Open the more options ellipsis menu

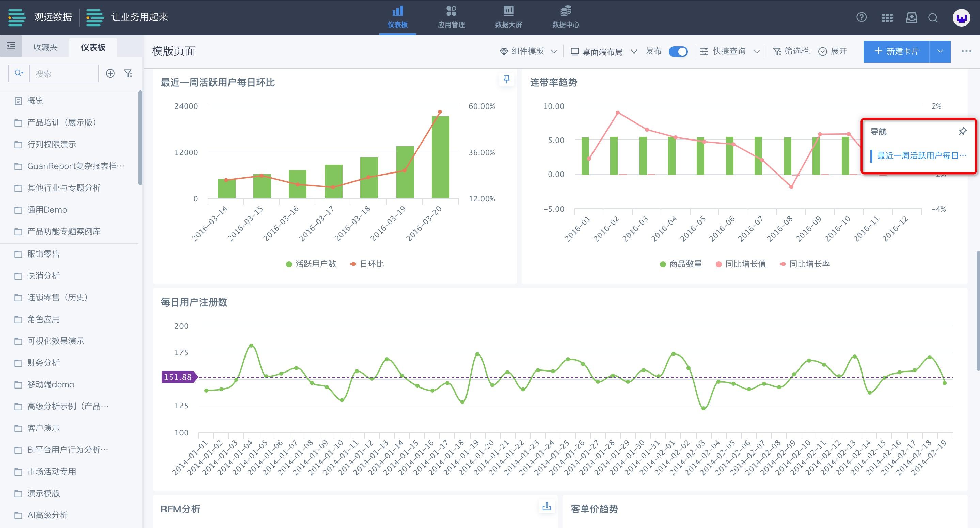[966, 51]
